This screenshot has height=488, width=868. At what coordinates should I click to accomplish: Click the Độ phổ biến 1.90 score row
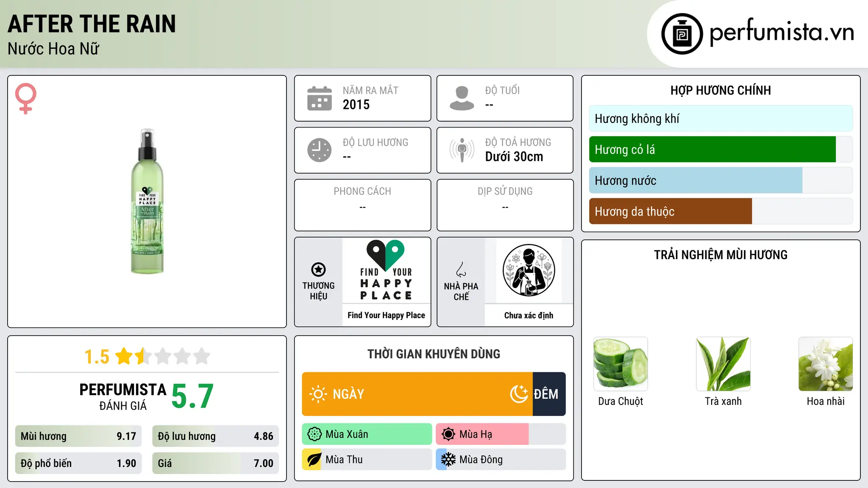pos(78,463)
